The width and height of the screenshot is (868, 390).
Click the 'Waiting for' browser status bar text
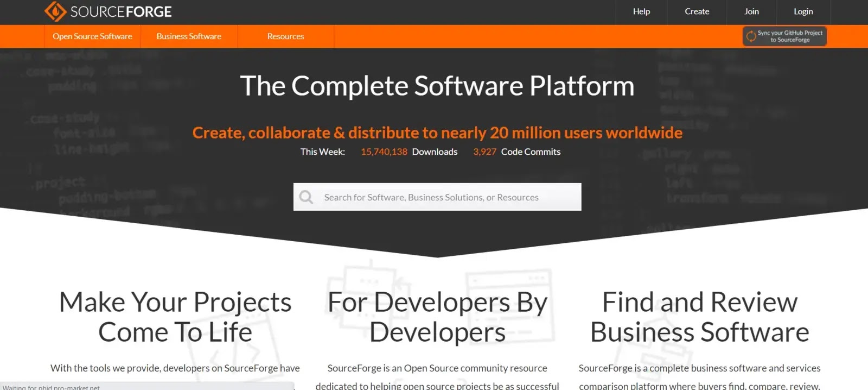[52, 387]
